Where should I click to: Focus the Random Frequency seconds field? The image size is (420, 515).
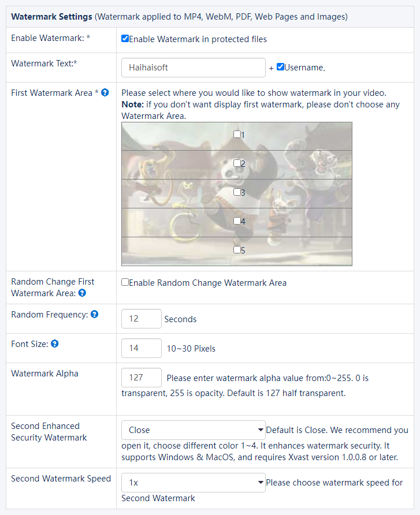141,319
